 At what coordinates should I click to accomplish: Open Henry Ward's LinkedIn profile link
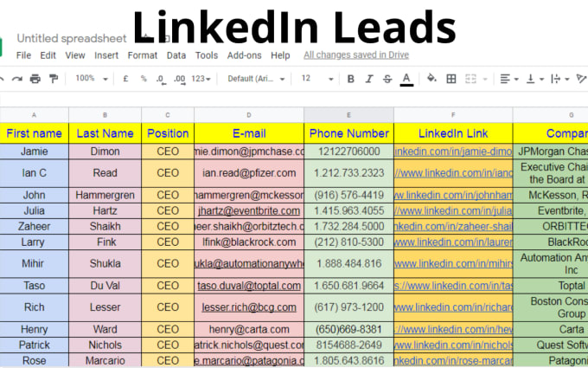coord(453,329)
